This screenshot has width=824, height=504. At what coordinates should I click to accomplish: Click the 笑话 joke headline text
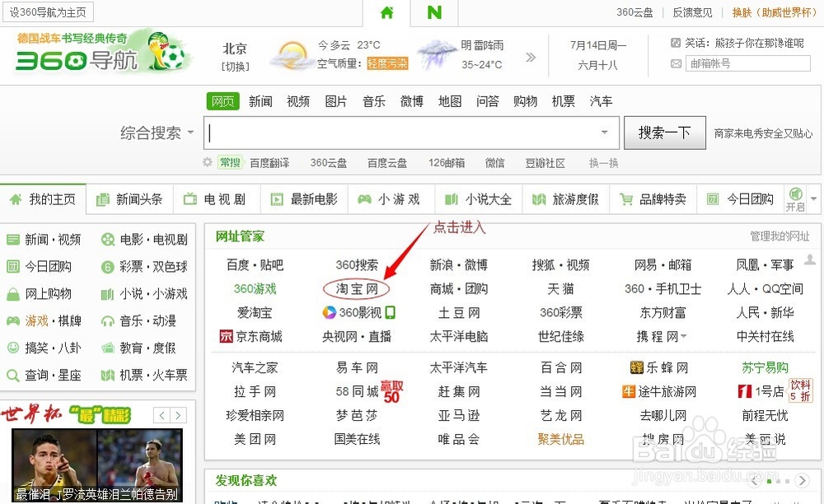[744, 43]
